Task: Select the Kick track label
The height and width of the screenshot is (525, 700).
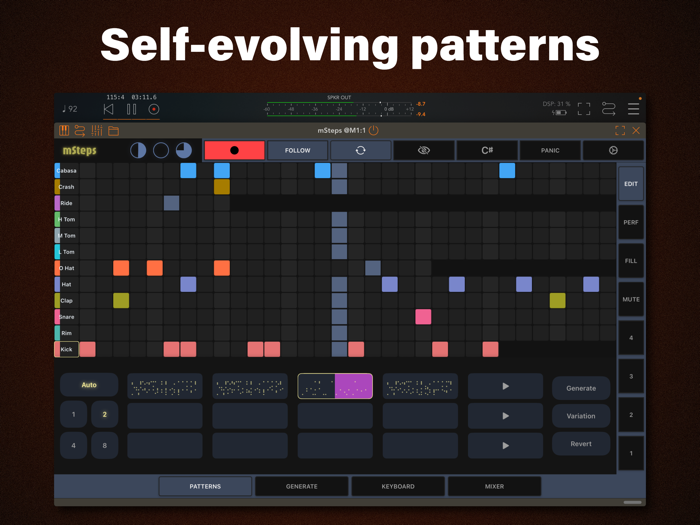Action: 66,349
